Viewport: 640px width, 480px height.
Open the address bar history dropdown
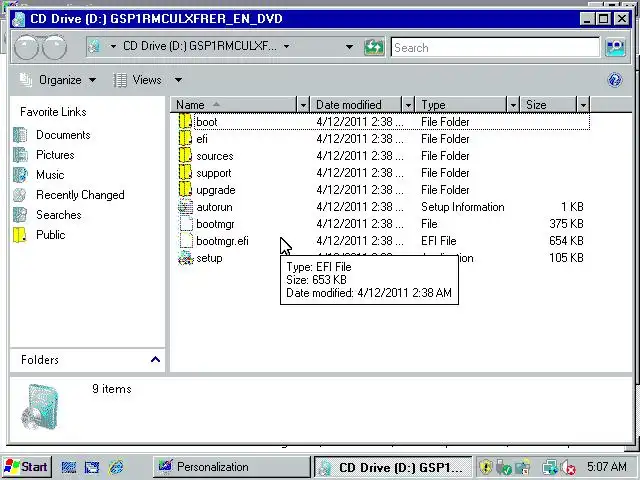349,47
